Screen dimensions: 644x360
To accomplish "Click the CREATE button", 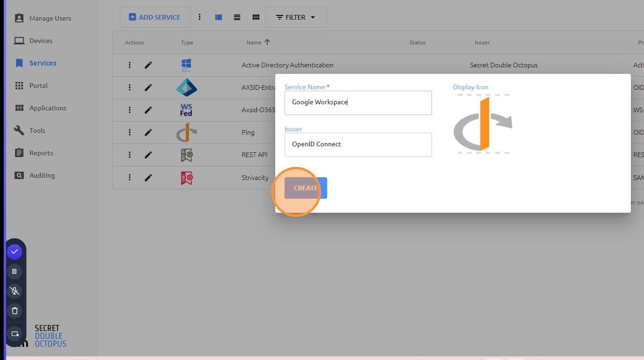I will point(306,188).
